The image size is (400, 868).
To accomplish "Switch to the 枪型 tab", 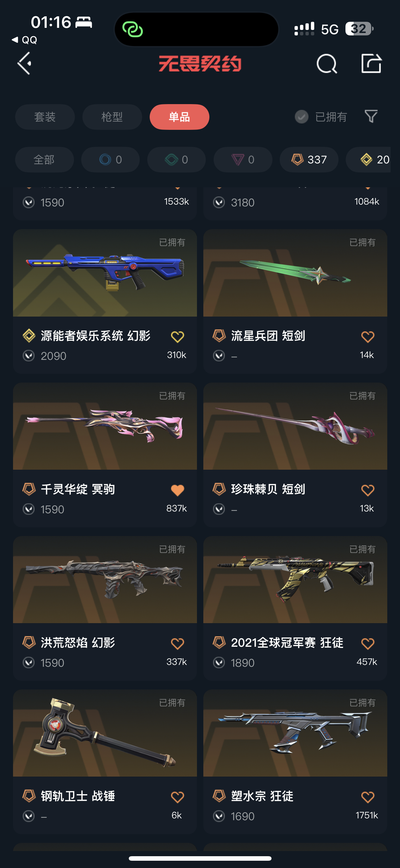I will (112, 117).
